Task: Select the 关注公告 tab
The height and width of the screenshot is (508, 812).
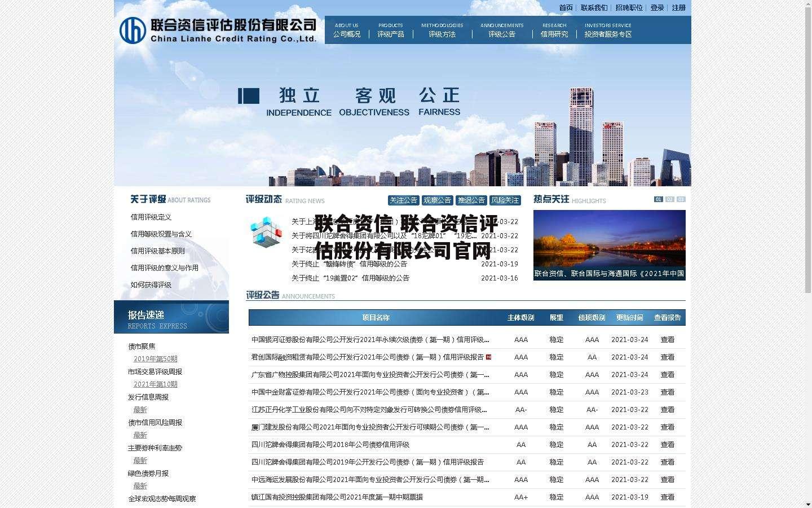Action: click(404, 200)
